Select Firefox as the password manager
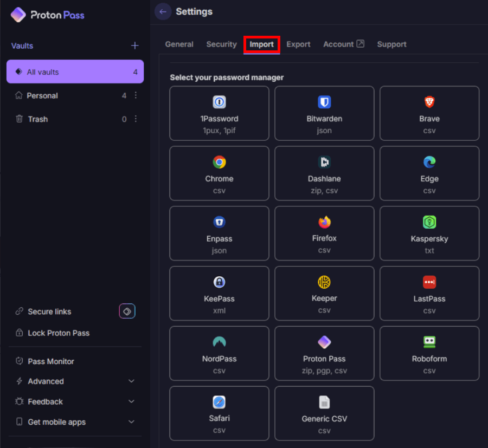The image size is (488, 448). (324, 233)
